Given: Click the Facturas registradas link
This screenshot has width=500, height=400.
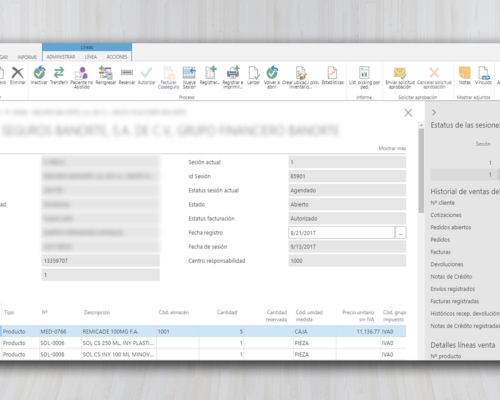Looking at the screenshot, I should (455, 301).
